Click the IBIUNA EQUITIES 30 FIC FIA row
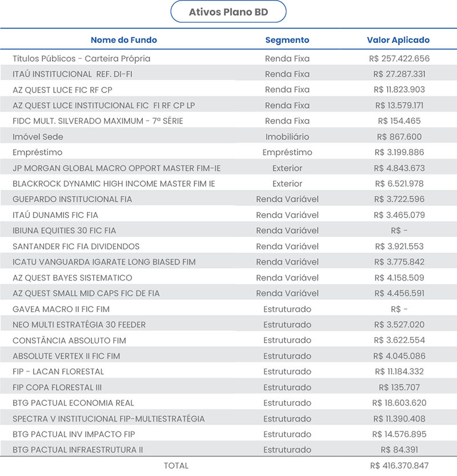457x476 pixels. 228,231
